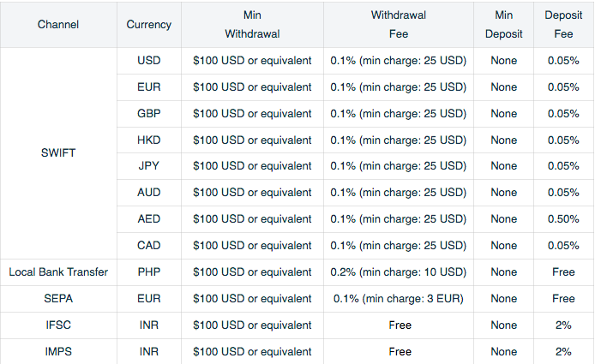Select the AED currency cell

tap(149, 219)
